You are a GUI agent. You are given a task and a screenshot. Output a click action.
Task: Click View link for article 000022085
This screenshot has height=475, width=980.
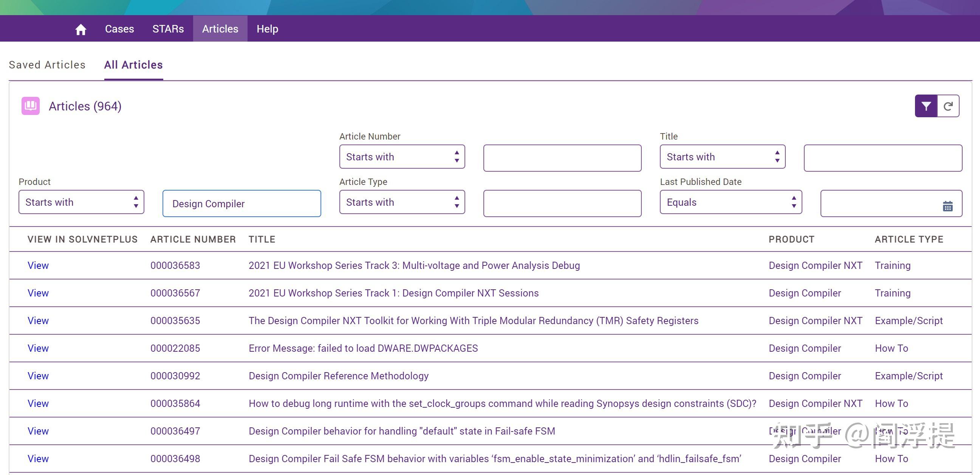point(38,348)
